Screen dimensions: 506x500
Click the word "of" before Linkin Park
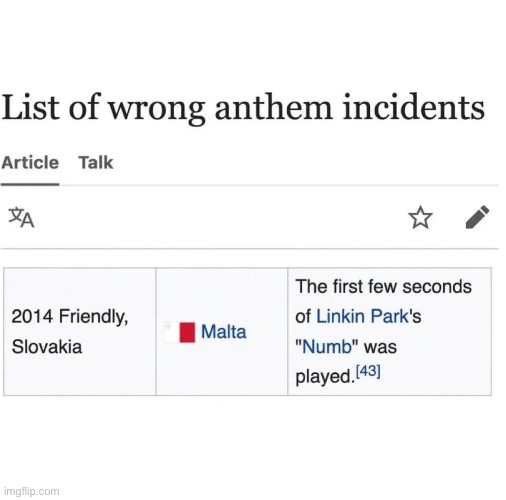point(303,316)
